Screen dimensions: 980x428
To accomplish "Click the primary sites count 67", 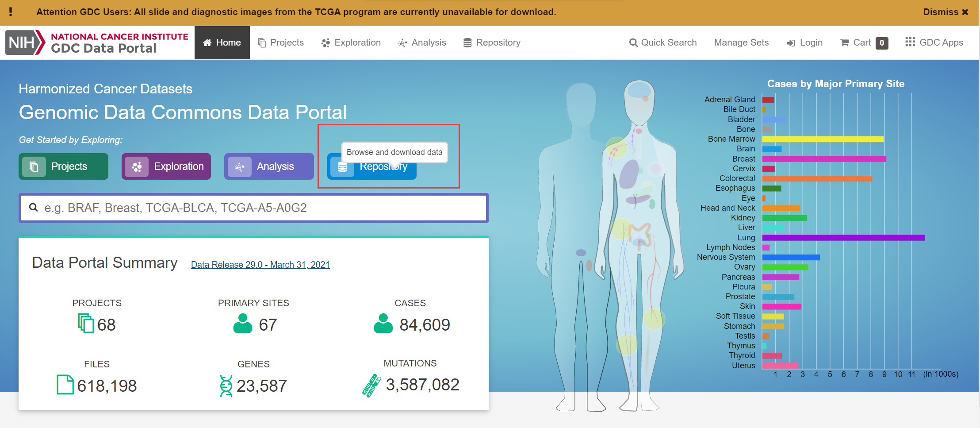I will pos(268,325).
